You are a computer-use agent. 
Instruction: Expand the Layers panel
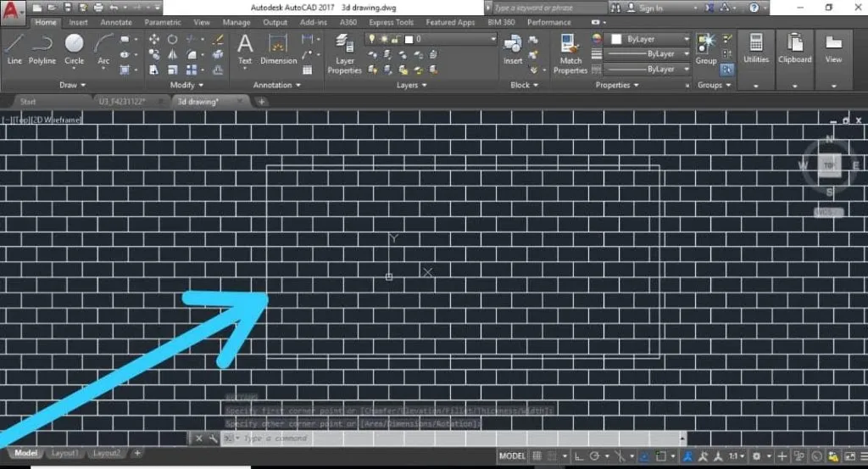[x=411, y=86]
